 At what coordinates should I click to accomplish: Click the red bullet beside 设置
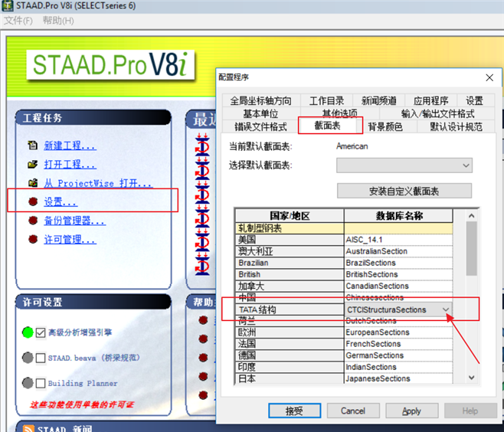click(33, 201)
